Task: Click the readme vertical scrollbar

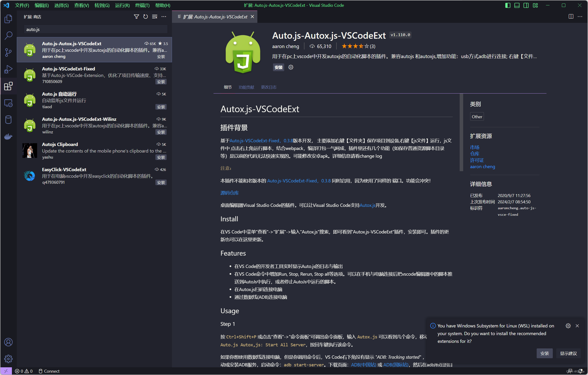Action: [461, 132]
